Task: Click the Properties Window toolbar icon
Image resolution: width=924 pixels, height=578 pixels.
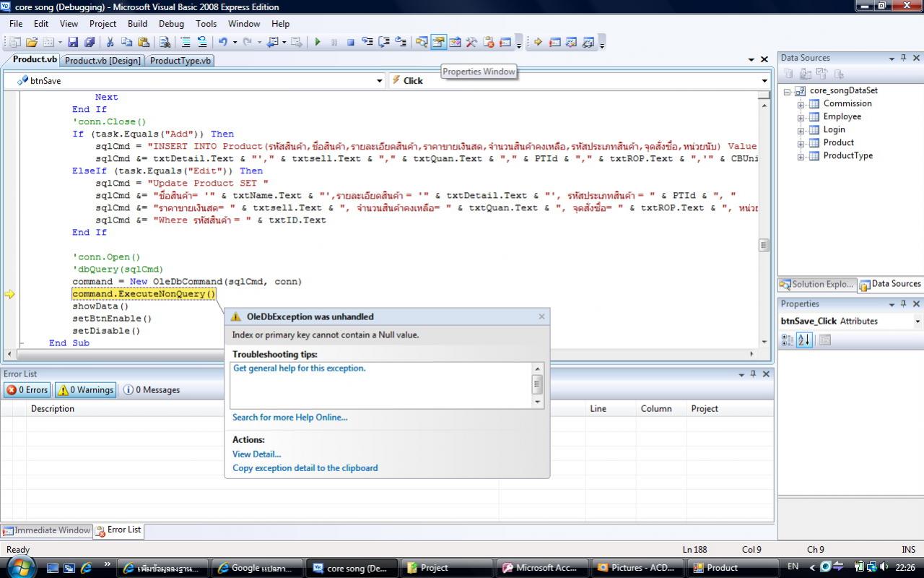Action: coord(438,43)
